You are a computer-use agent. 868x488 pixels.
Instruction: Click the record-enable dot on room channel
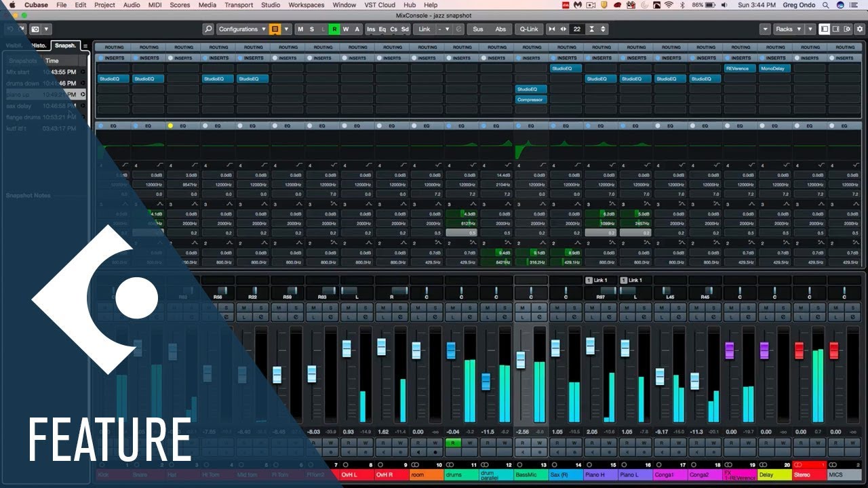pyautogui.click(x=435, y=453)
